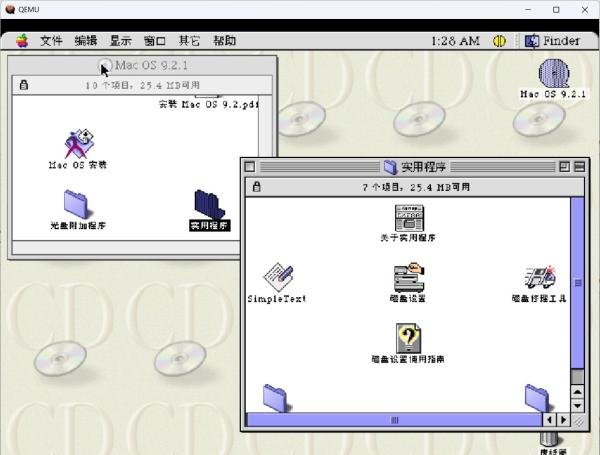The width and height of the screenshot is (600, 455).
Task: Select the Mac OS 9.2.1 CD desktop icon
Action: (x=554, y=73)
